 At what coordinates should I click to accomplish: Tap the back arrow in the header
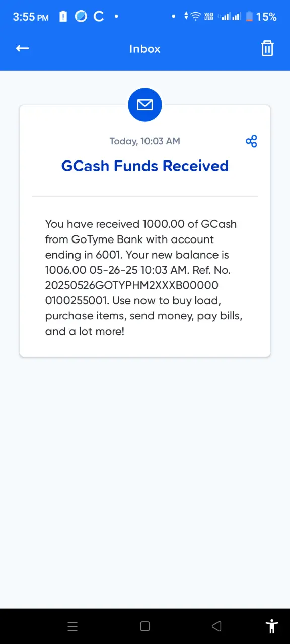click(x=22, y=48)
